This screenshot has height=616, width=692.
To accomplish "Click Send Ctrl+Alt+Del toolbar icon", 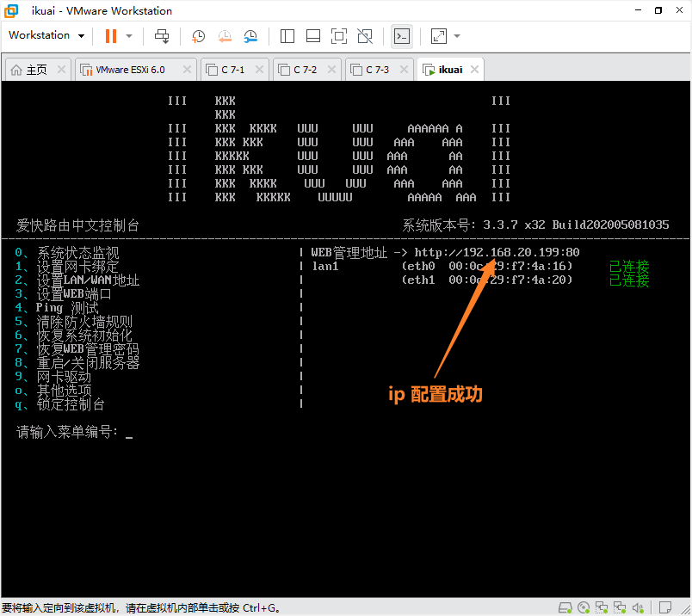I will [x=162, y=36].
